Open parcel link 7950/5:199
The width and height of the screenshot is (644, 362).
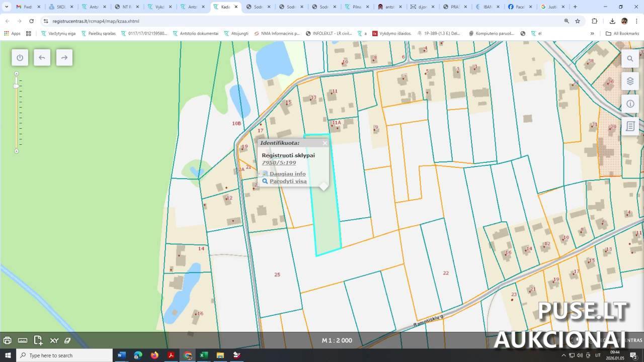tap(279, 163)
